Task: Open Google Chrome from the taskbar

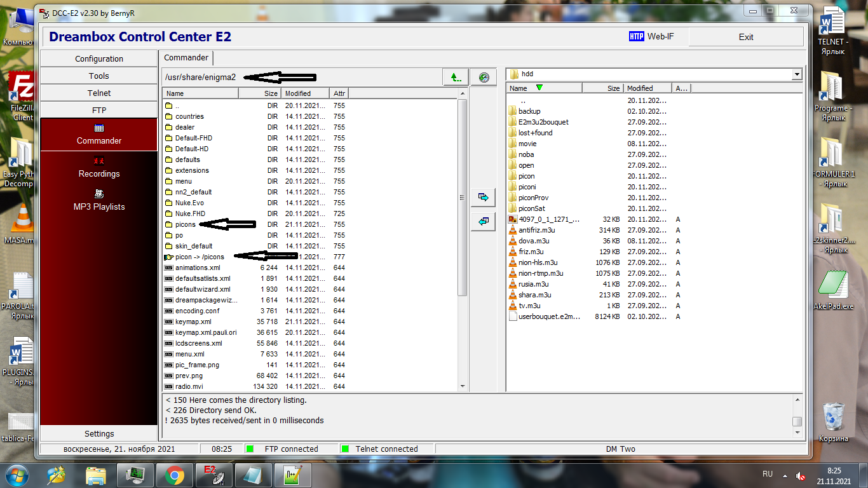Action: coord(175,475)
